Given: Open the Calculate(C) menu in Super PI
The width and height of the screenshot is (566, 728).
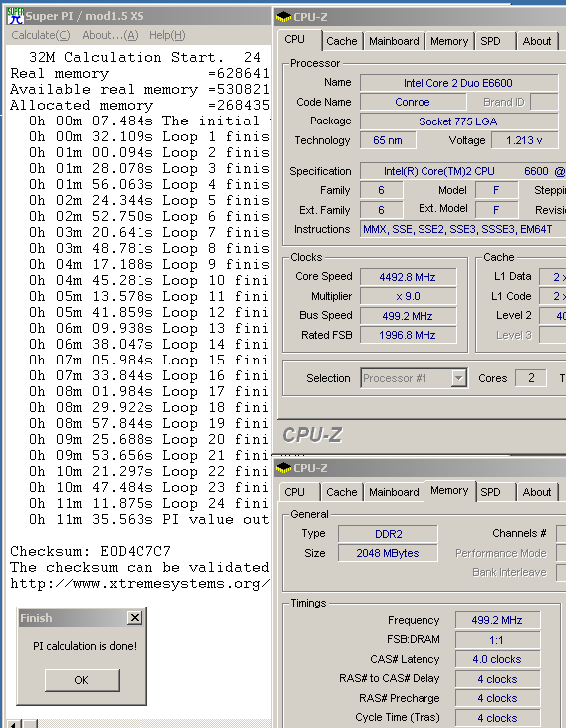Looking at the screenshot, I should point(41,35).
